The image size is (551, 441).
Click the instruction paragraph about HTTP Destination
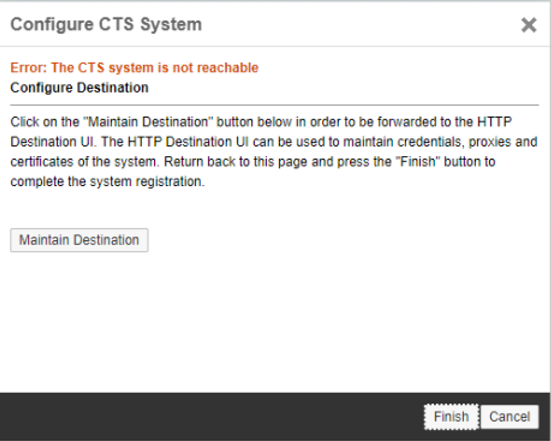click(x=274, y=152)
